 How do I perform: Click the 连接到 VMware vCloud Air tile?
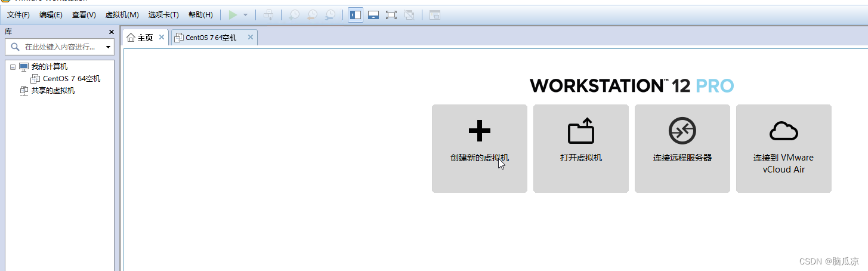(x=784, y=149)
